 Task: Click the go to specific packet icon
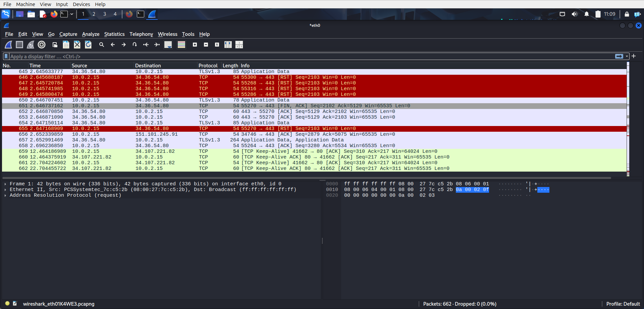(x=135, y=45)
